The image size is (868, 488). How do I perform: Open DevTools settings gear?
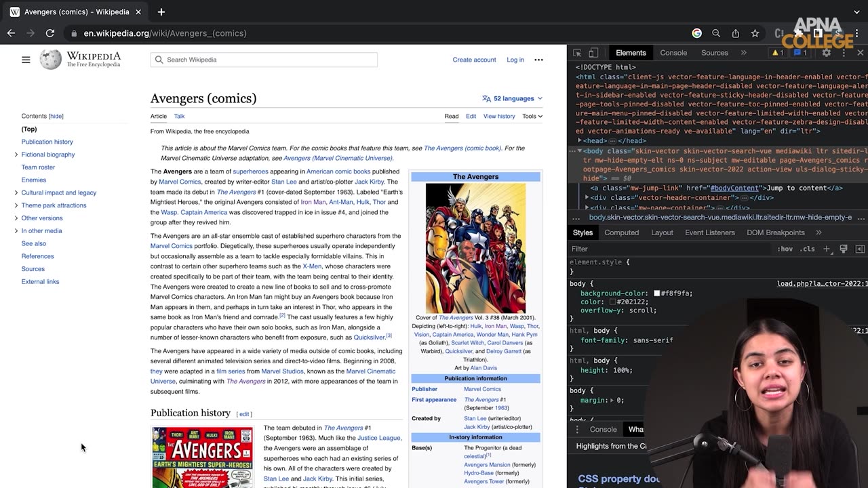(826, 53)
